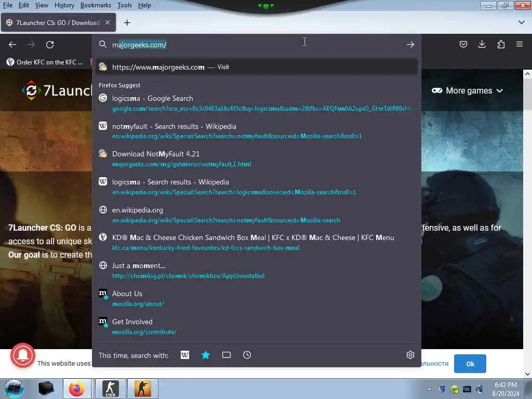Open the Bookmarks menu
This screenshot has width=532, height=399.
tap(96, 5)
